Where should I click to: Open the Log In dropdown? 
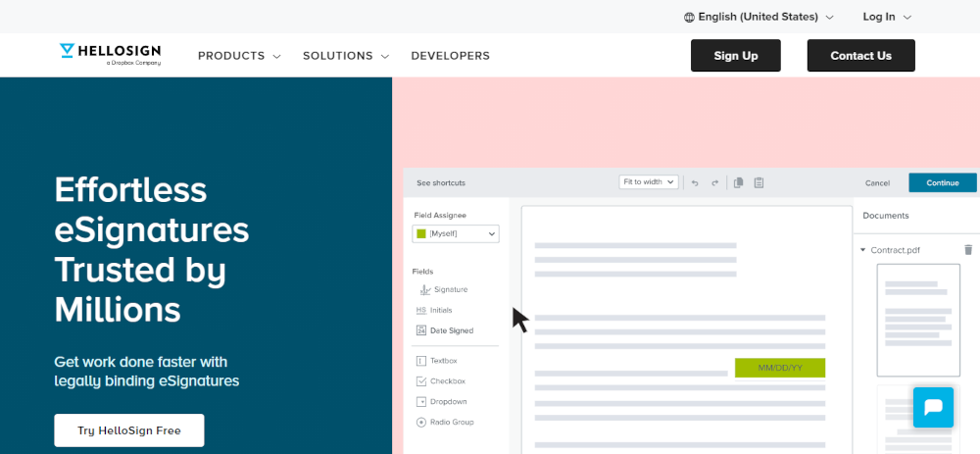point(887,18)
